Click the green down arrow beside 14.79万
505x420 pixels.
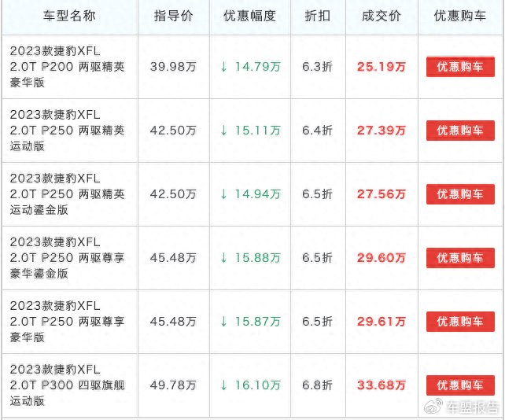[223, 67]
